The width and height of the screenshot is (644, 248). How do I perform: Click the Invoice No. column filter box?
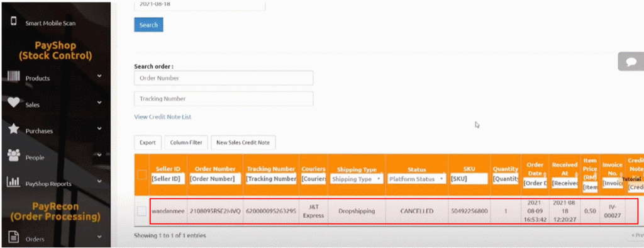[x=613, y=183]
